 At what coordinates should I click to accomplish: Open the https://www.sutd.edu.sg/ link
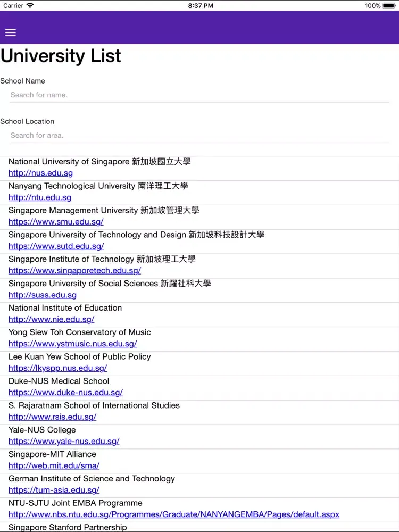pyautogui.click(x=56, y=246)
